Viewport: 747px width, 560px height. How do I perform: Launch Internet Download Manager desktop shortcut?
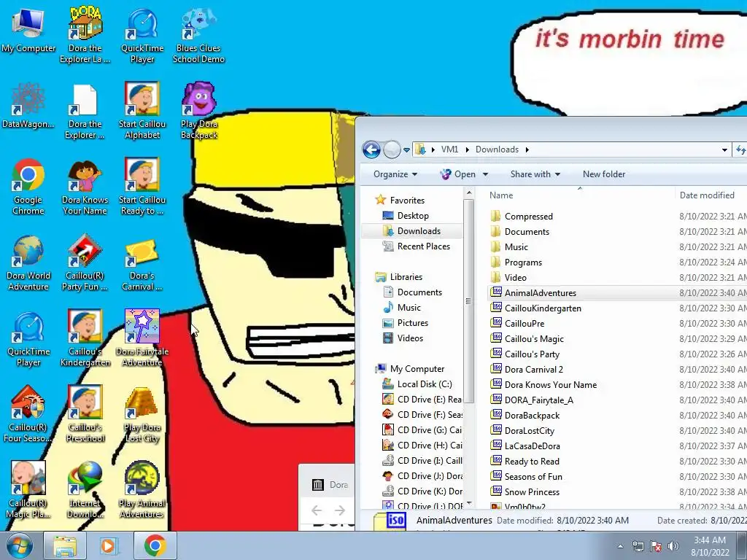pos(85,489)
